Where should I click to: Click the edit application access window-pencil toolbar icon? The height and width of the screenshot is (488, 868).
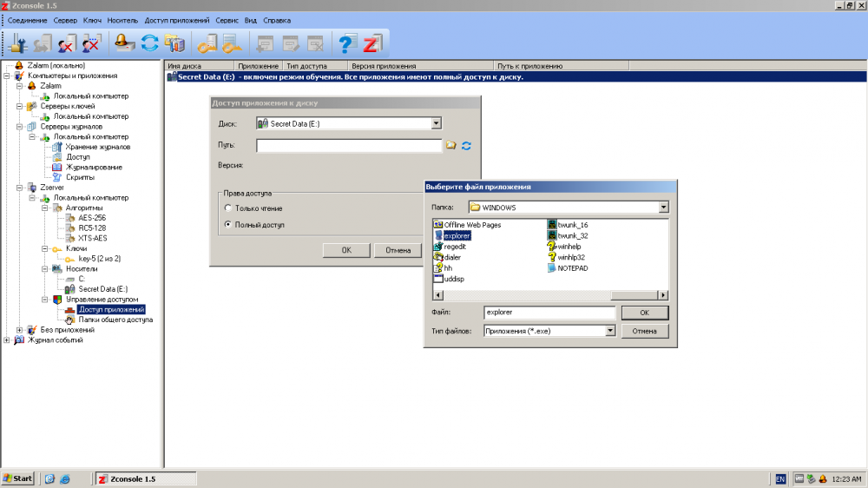click(290, 43)
